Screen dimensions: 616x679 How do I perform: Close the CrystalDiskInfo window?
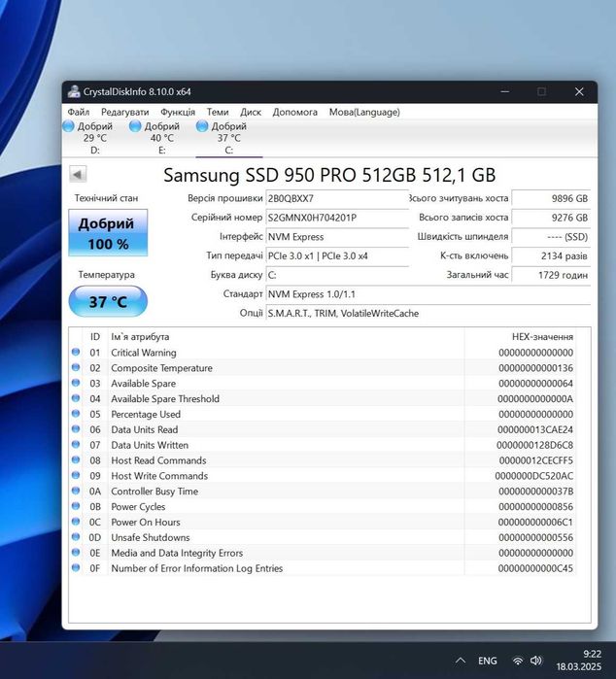point(579,92)
